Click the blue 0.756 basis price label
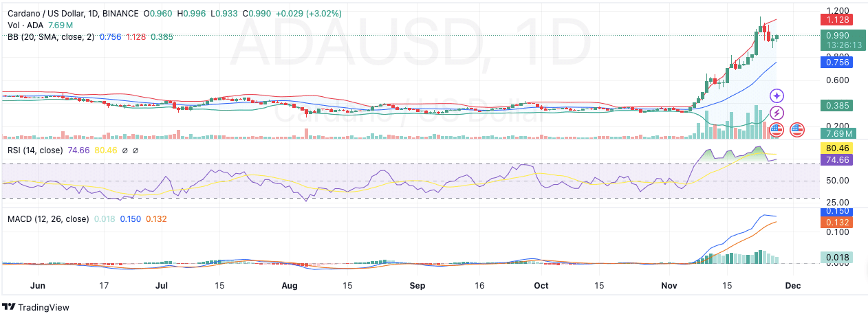868x314 pixels. coord(838,63)
